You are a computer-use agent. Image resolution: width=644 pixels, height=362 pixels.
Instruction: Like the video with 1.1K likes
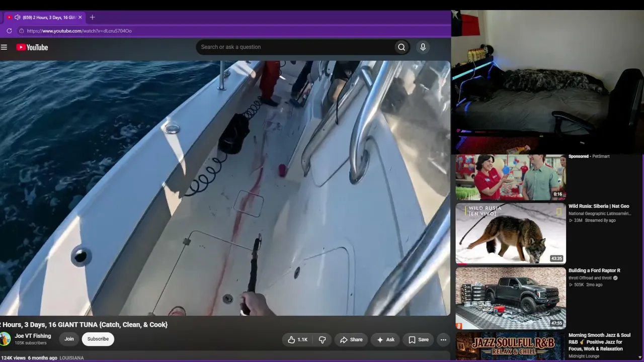pos(297,340)
